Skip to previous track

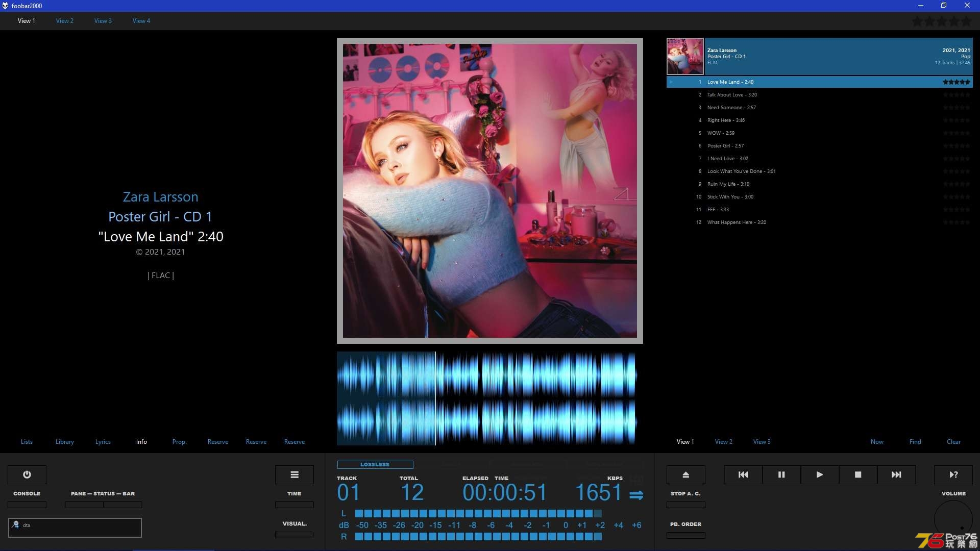[743, 474]
